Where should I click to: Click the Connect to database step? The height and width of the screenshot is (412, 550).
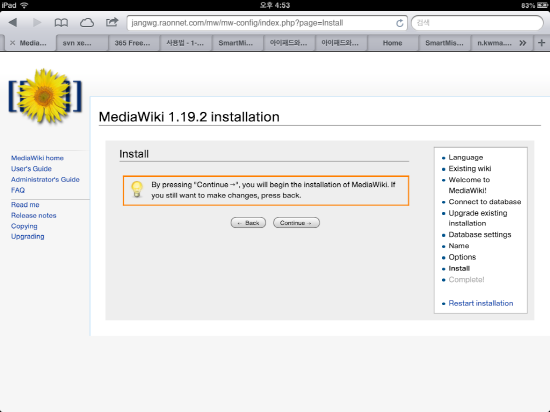[485, 202]
